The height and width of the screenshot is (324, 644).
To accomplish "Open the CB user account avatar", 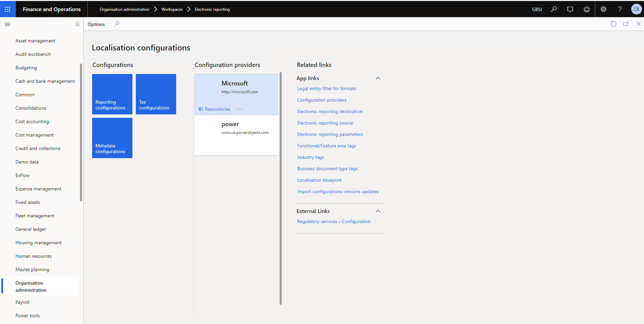I will 636,9.
